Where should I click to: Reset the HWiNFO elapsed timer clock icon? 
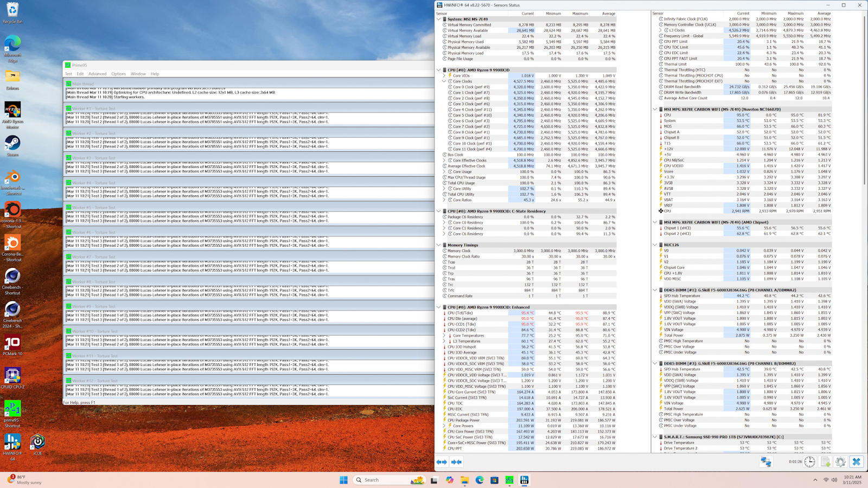click(809, 462)
